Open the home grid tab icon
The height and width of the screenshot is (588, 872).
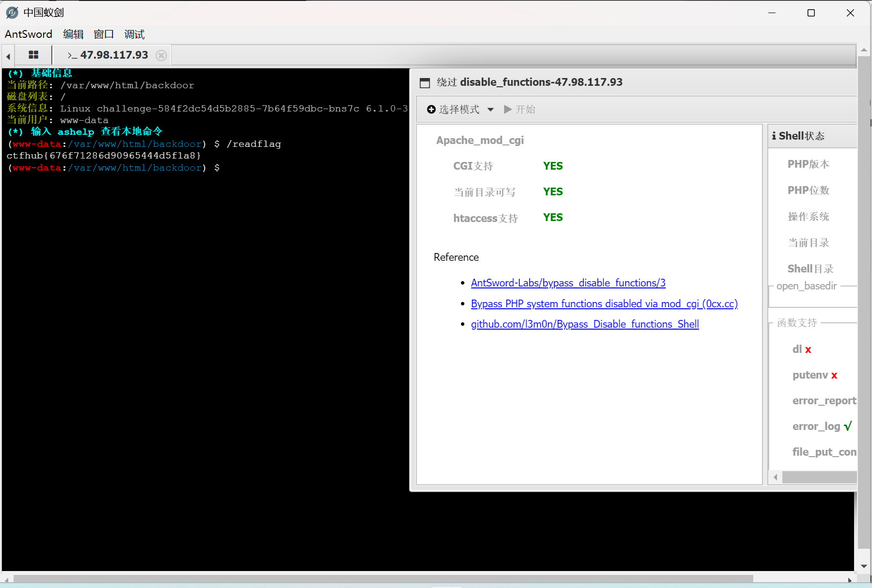point(33,55)
